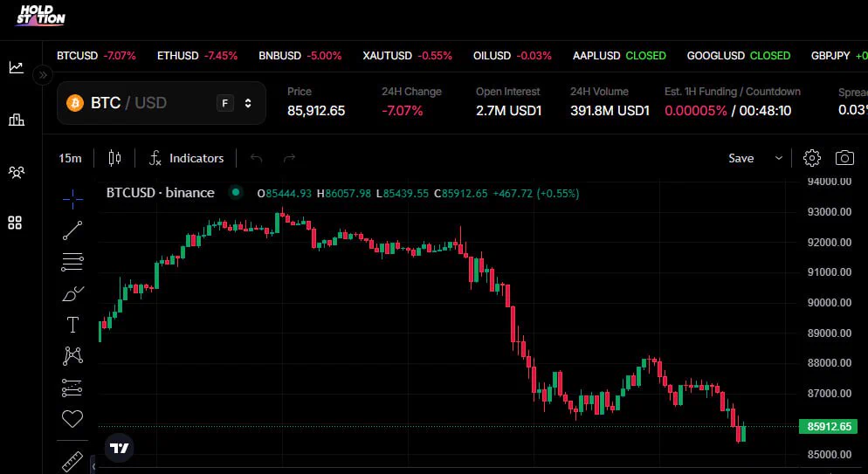Click the Holdstation logo
The image size is (868, 474).
click(x=40, y=16)
